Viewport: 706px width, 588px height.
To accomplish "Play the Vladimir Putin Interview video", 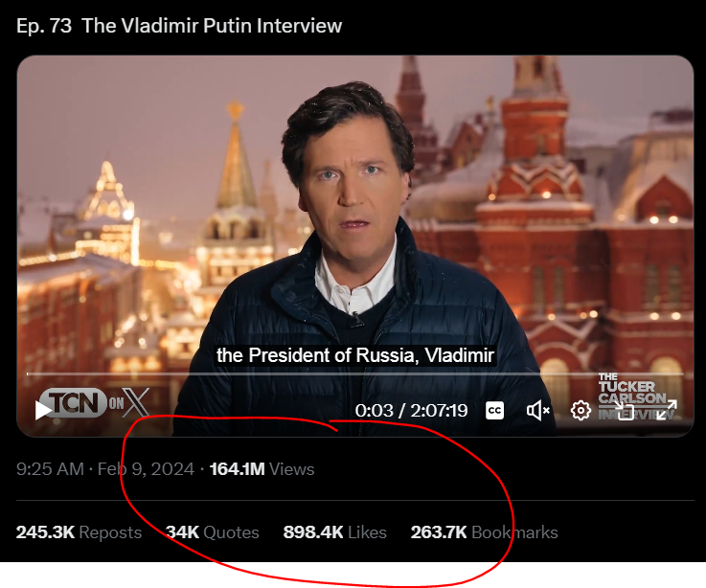I will [x=43, y=410].
